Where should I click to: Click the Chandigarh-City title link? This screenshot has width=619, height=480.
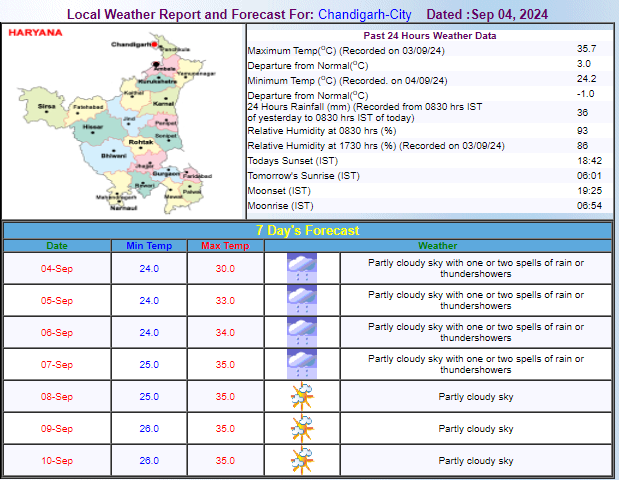367,15
